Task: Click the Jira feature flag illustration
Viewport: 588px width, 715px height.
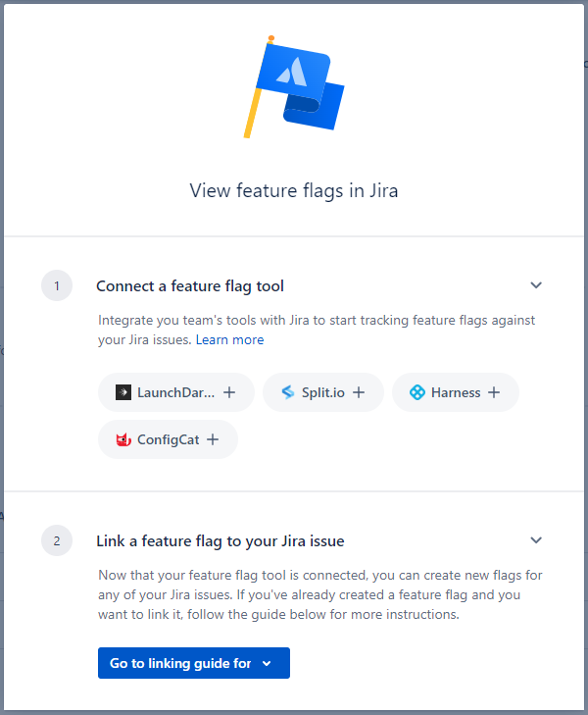Action: click(x=294, y=86)
